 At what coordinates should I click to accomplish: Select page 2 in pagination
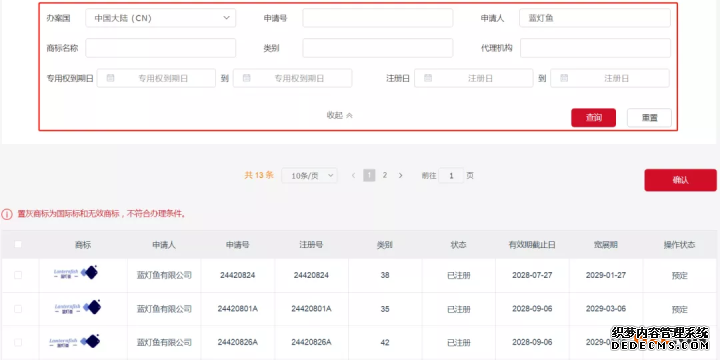(385, 175)
